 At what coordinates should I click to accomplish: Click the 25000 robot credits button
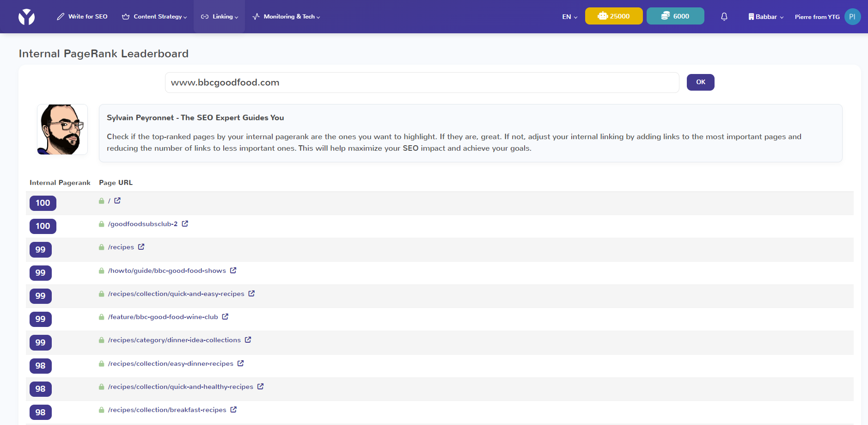tap(614, 16)
